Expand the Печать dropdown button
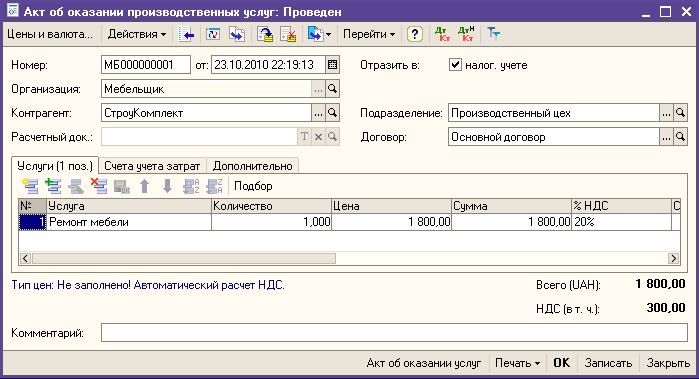The height and width of the screenshot is (379, 699). pyautogui.click(x=518, y=363)
